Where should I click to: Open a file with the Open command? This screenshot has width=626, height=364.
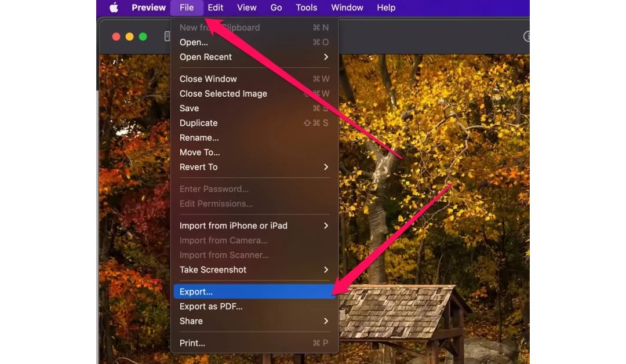[x=194, y=42]
